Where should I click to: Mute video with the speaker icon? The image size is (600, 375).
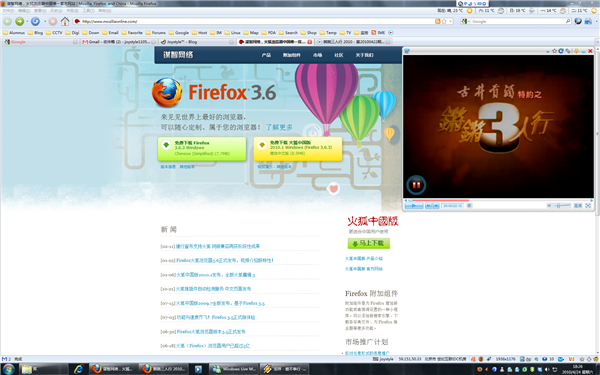click(x=549, y=206)
